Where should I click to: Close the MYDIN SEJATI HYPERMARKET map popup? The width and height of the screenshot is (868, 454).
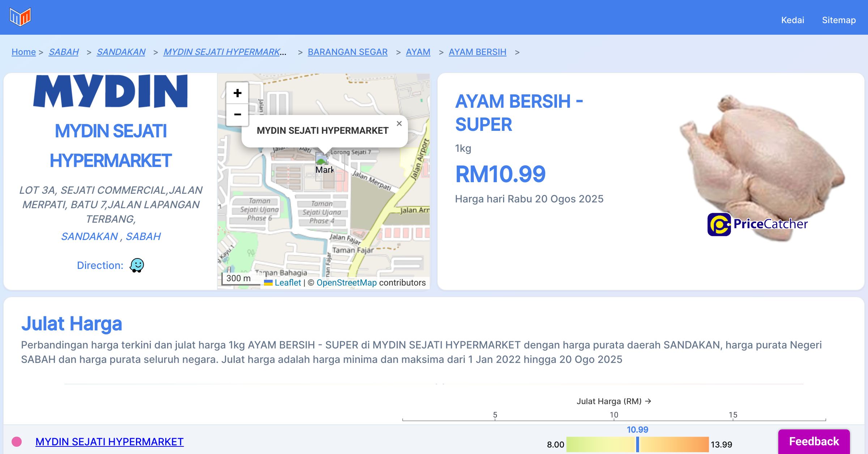pyautogui.click(x=399, y=124)
